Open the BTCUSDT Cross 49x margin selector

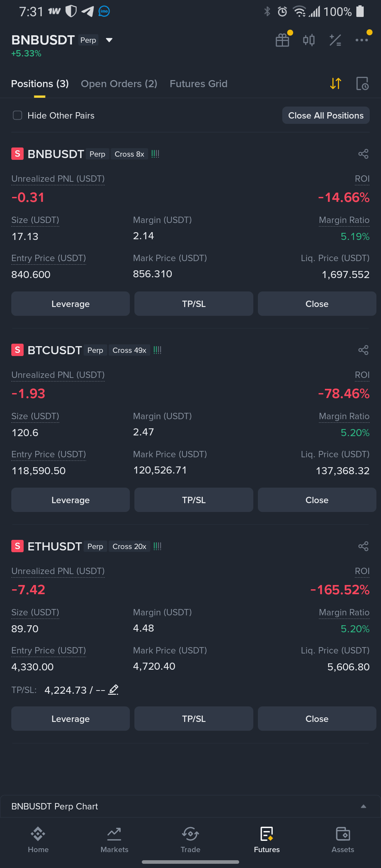pos(129,350)
